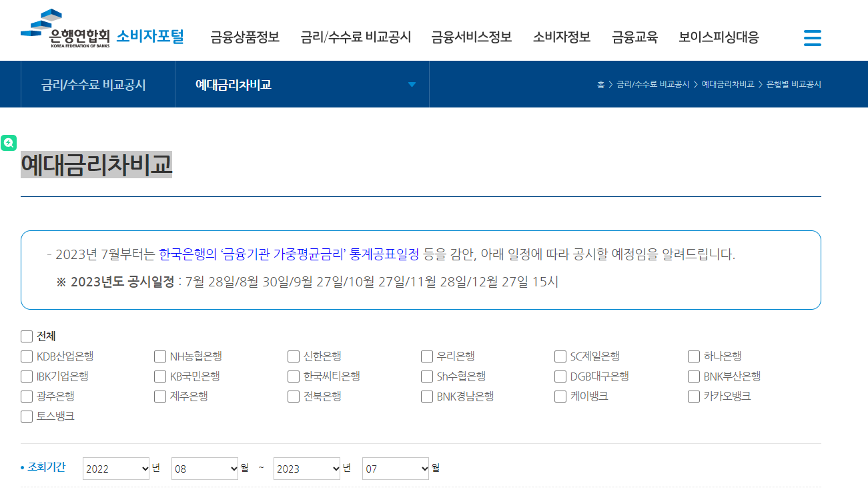This screenshot has height=494, width=868.
Task: Open the ending month dropdown showing 07
Action: (x=395, y=468)
